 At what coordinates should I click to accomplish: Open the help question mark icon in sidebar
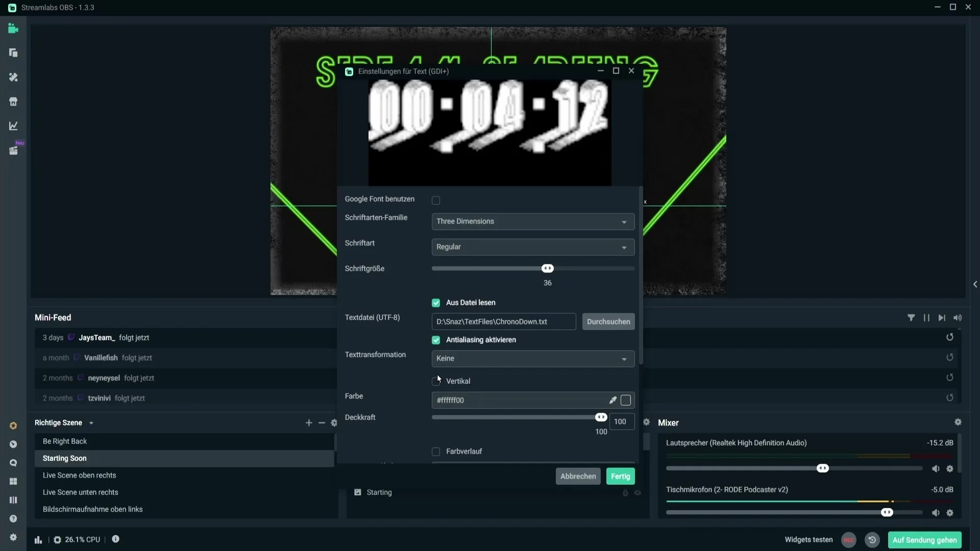(13, 519)
